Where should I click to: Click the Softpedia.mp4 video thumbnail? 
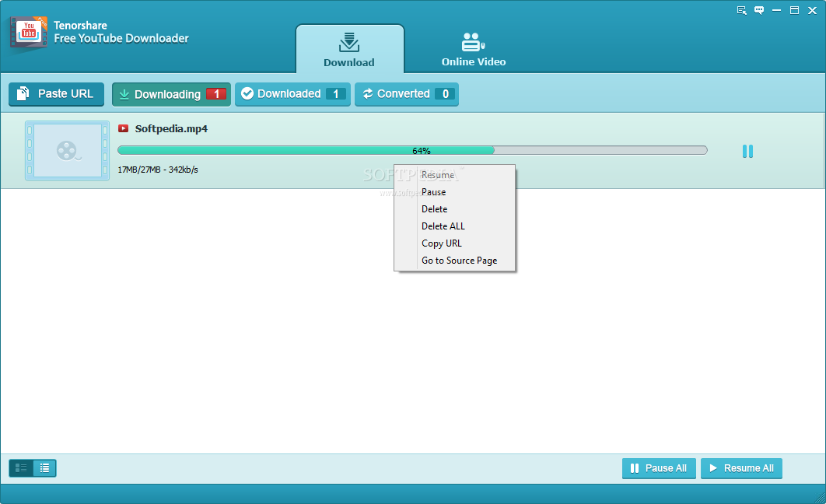click(68, 151)
